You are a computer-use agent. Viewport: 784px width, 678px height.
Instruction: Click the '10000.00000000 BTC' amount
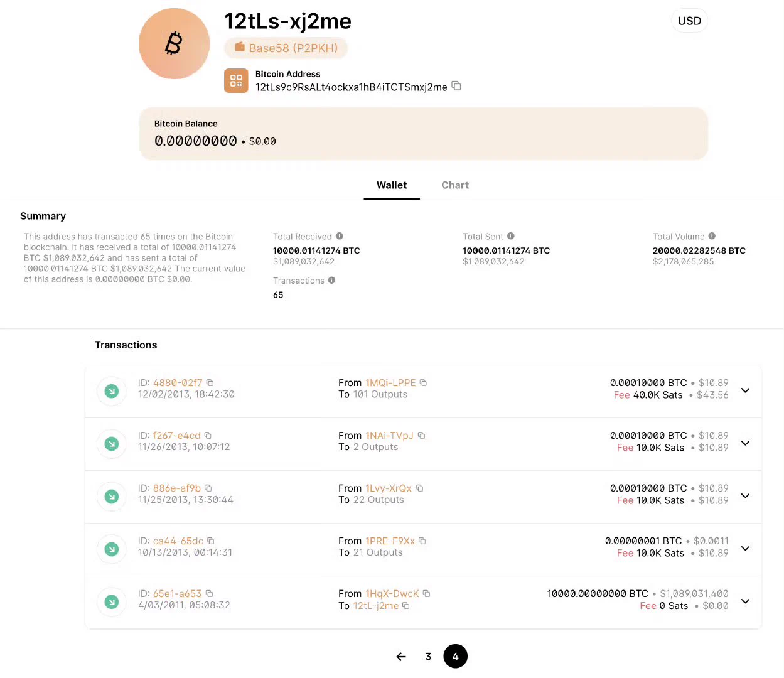(x=598, y=593)
